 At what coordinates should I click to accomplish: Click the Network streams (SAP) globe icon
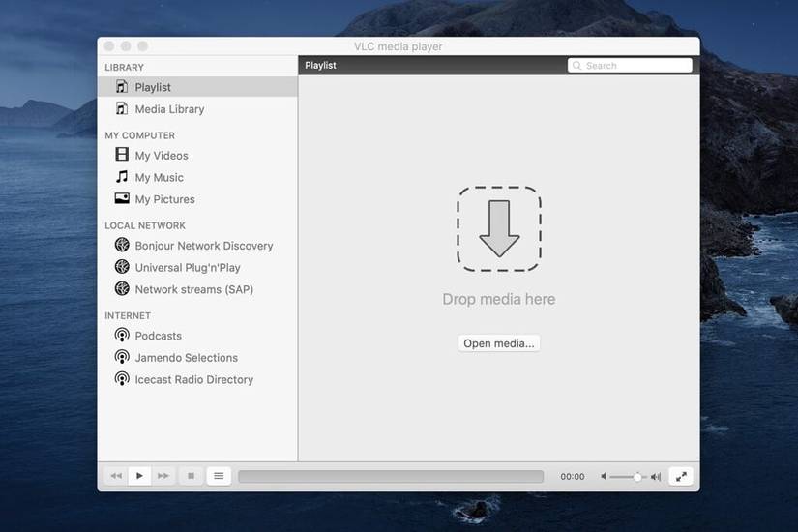(122, 288)
